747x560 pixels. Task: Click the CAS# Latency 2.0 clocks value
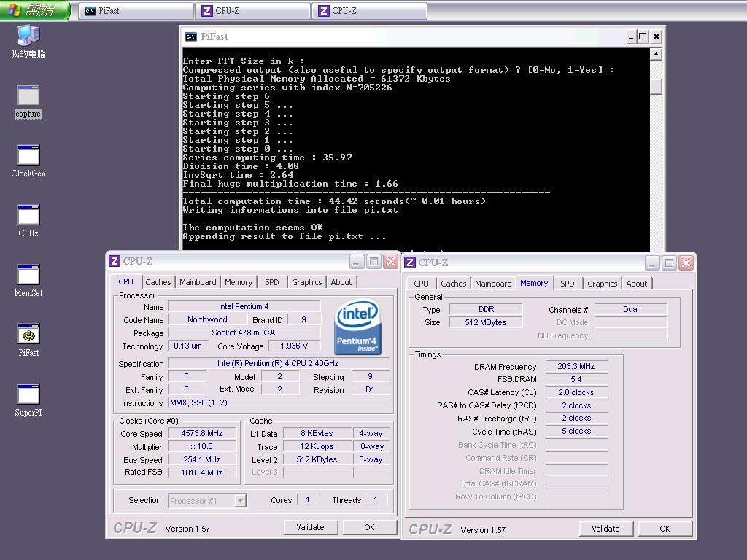point(576,392)
